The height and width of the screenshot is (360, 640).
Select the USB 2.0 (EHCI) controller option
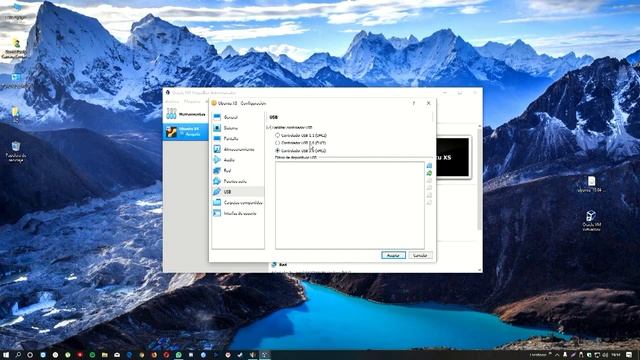tap(278, 143)
